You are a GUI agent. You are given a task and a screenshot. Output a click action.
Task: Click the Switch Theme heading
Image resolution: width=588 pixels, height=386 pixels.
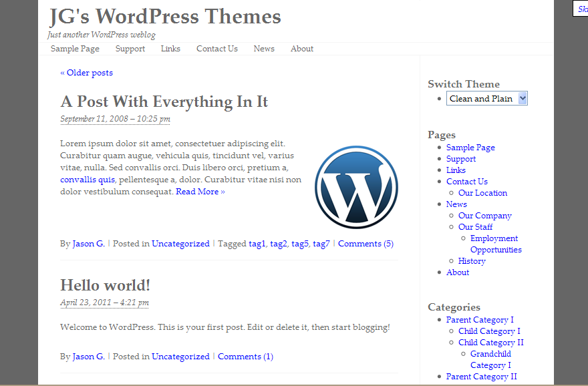464,84
